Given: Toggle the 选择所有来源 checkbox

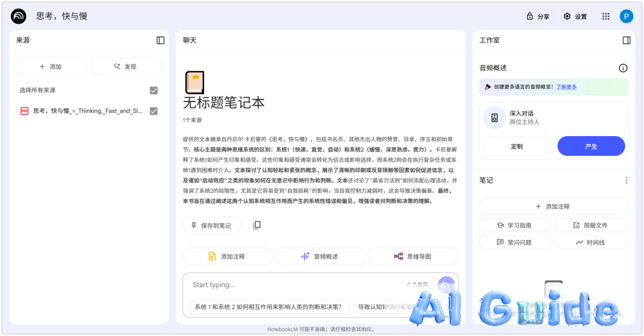Looking at the screenshot, I should [154, 90].
